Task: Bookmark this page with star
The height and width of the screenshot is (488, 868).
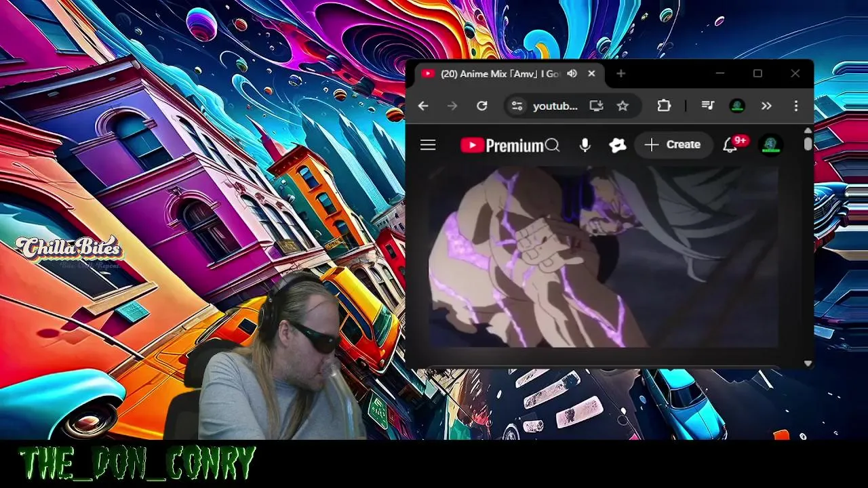Action: [x=623, y=106]
